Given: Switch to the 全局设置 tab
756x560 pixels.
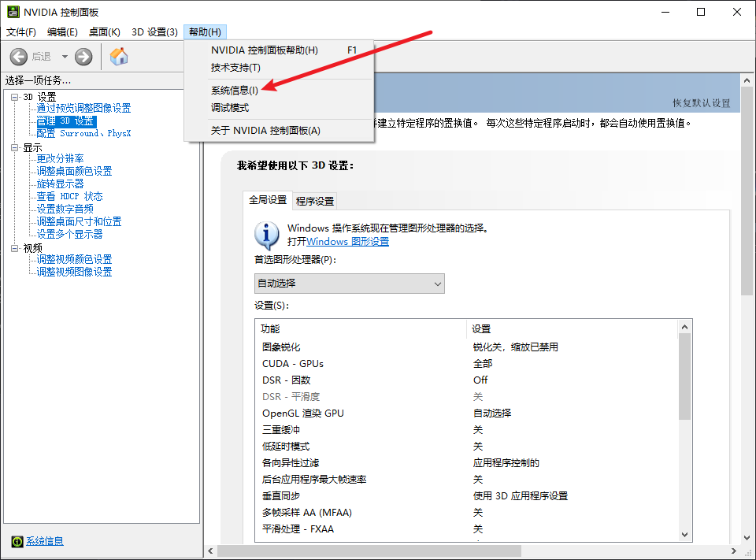Looking at the screenshot, I should coord(268,200).
